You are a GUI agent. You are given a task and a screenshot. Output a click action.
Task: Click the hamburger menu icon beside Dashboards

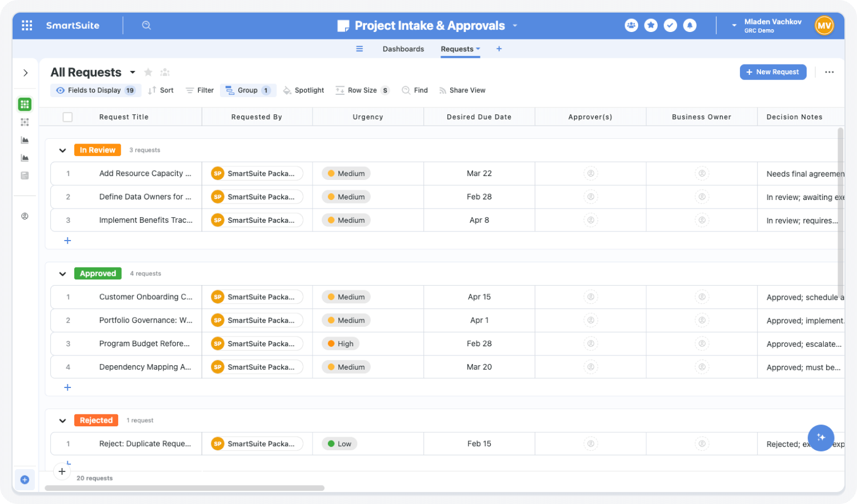coord(359,49)
